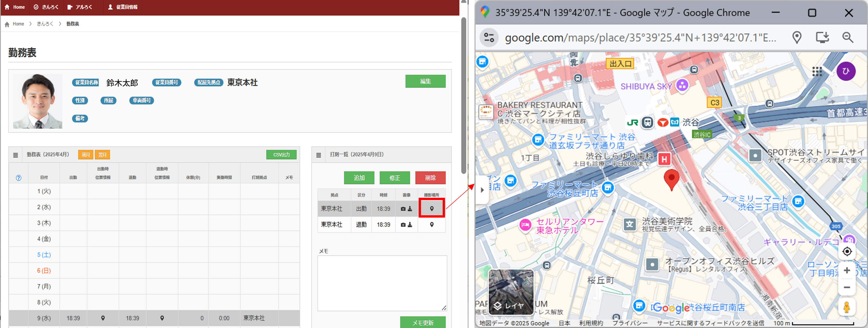Click the employee profile photo
This screenshot has width=868, height=328.
(x=37, y=101)
